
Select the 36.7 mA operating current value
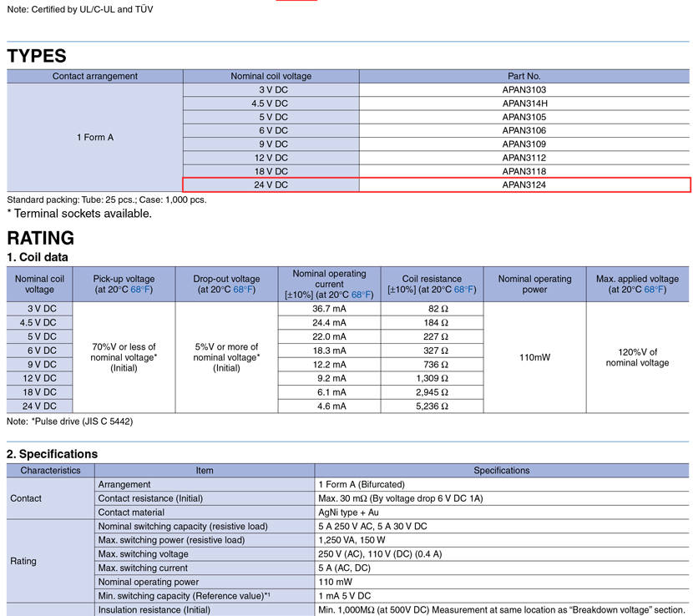(x=329, y=309)
